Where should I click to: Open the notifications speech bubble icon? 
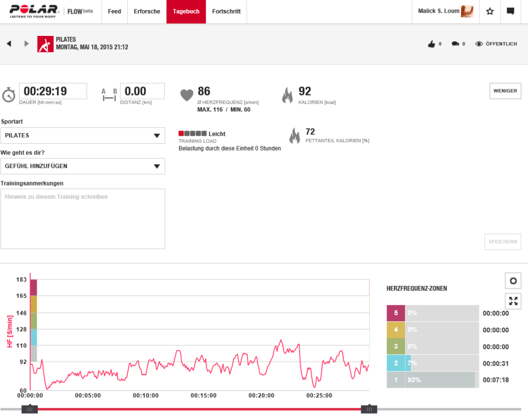[x=510, y=12]
